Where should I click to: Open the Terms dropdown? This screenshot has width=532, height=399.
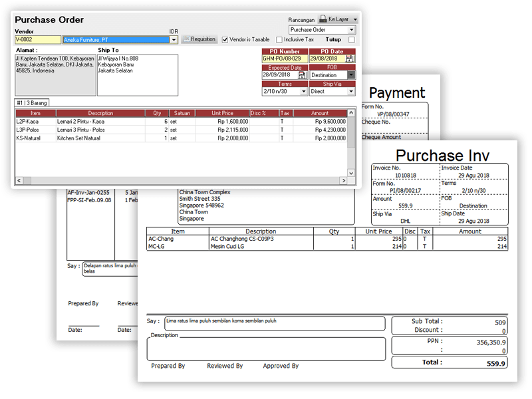coord(302,92)
